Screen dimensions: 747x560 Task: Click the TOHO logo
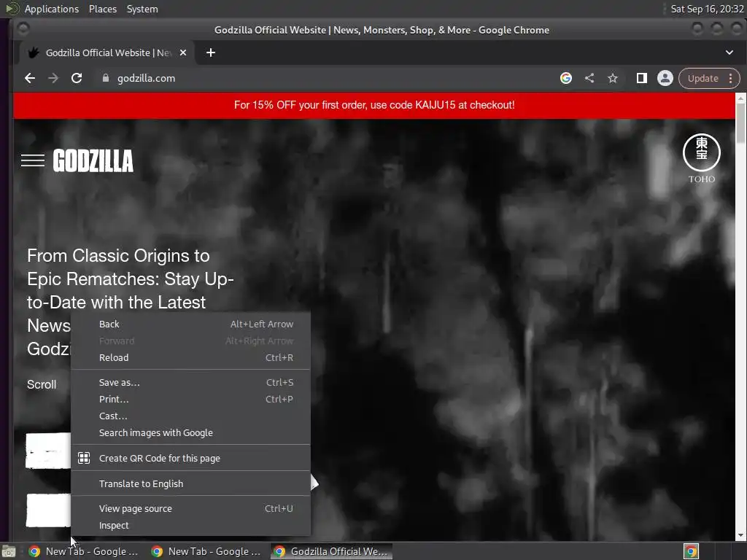coord(701,158)
